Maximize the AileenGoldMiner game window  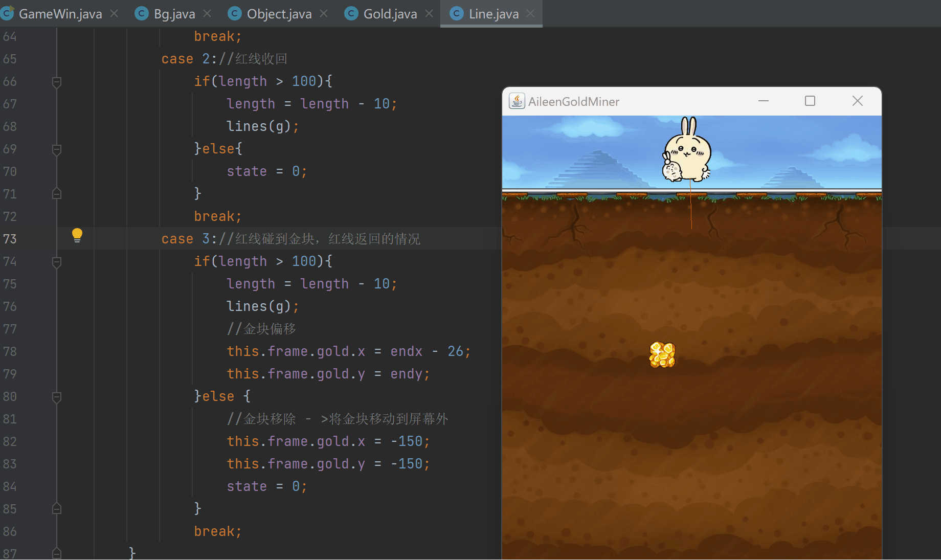click(810, 101)
